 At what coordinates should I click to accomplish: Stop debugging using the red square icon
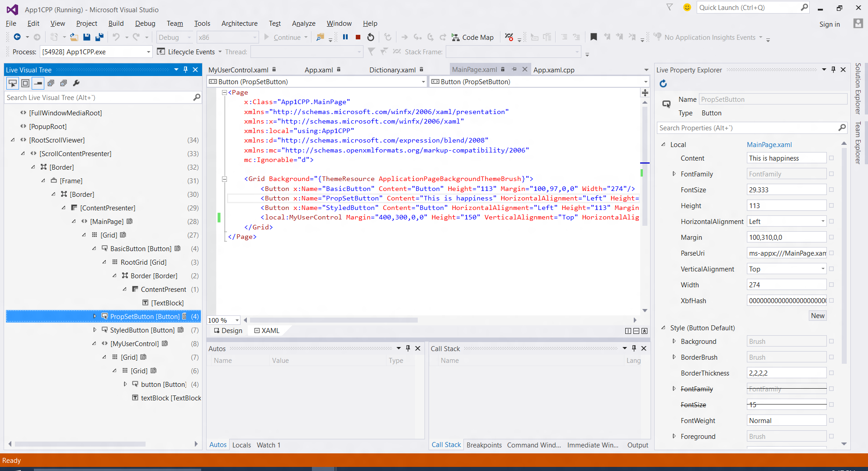[x=358, y=37]
